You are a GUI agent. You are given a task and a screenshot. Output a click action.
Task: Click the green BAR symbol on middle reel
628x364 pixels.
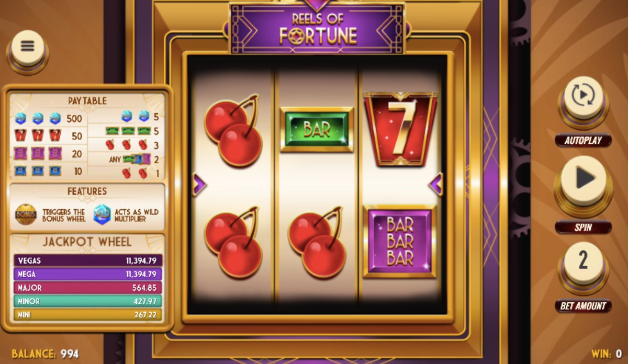317,130
